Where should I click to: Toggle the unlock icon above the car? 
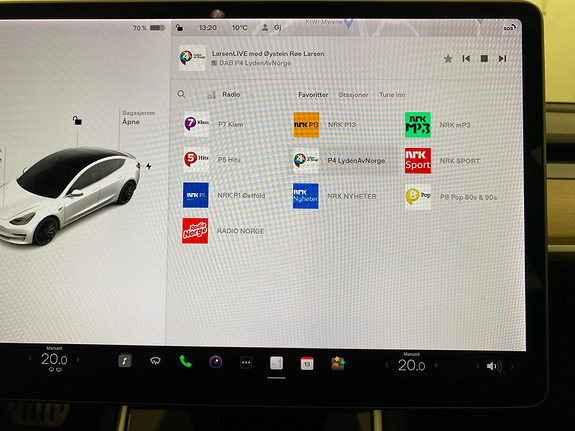tap(77, 120)
